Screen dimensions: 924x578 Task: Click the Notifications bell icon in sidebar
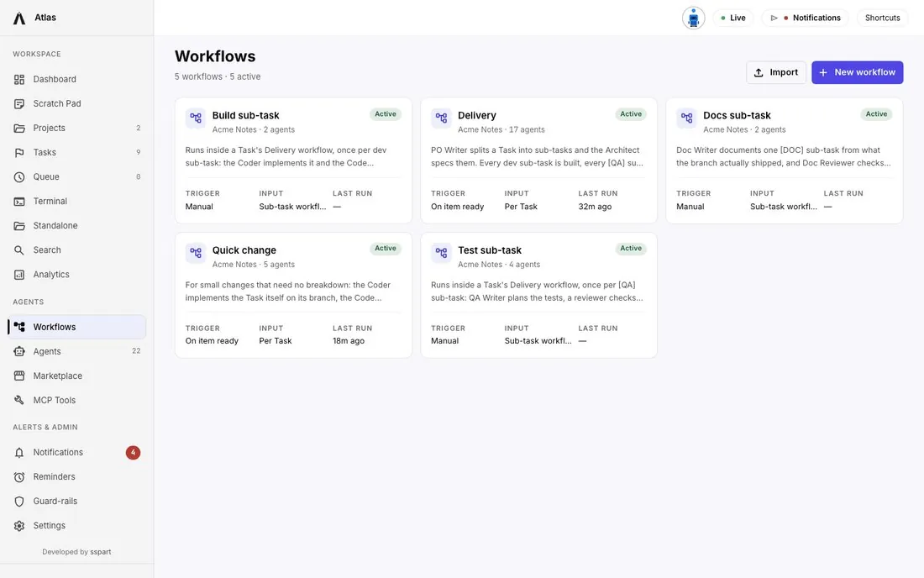19,453
